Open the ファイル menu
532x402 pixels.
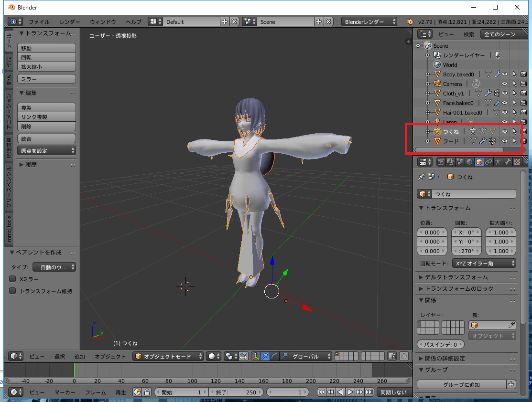(x=39, y=21)
